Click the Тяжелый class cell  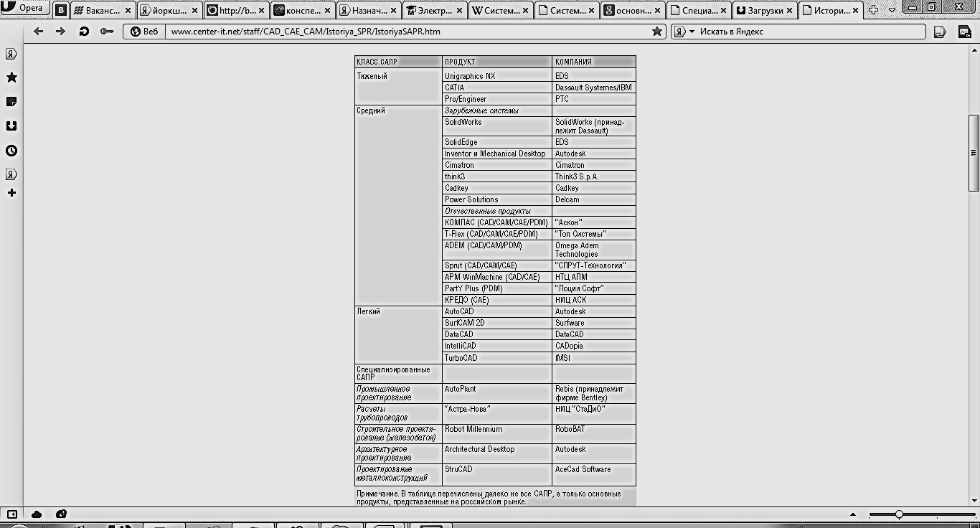pos(398,88)
